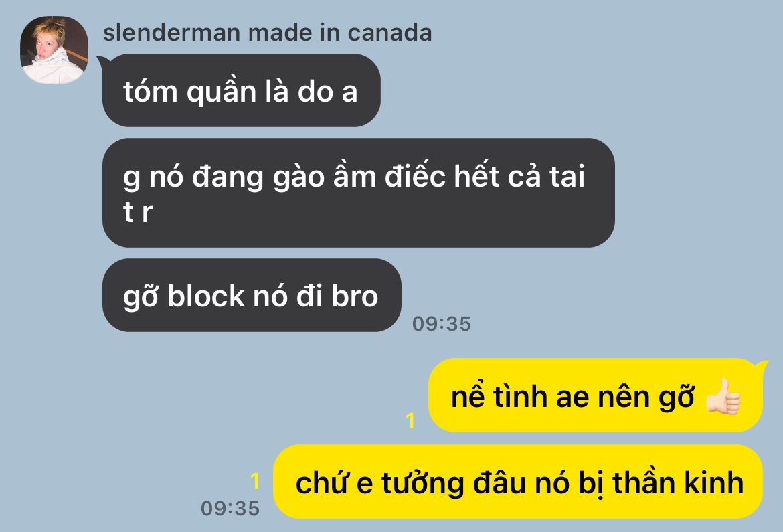Screen dimensions: 783x532
Task: Select the 'gỡ block nó đi bro' bubble
Action: click(252, 295)
